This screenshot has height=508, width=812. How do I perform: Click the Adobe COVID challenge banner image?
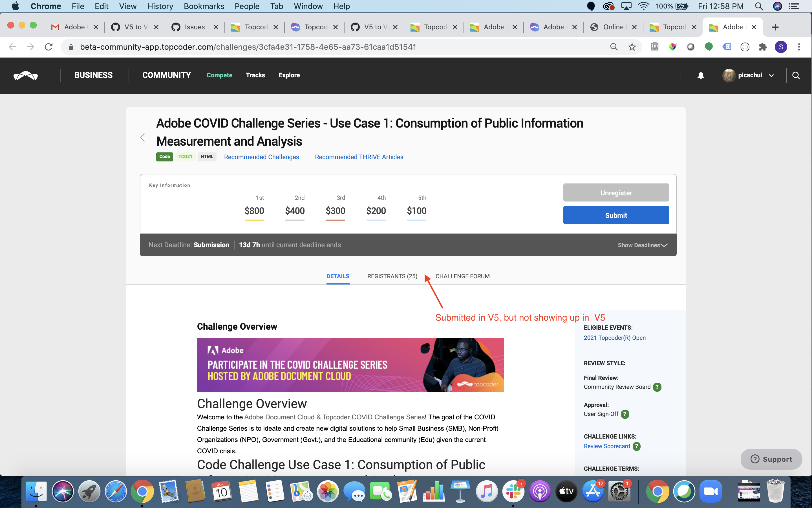pos(350,365)
